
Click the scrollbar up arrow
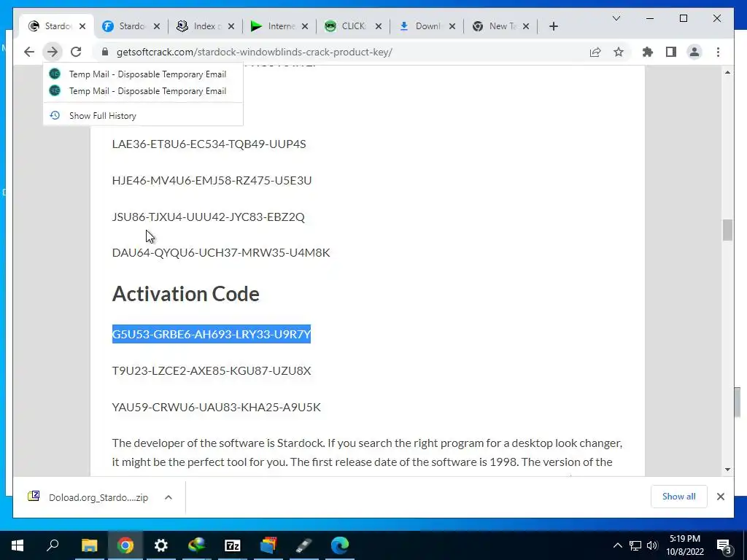(727, 72)
